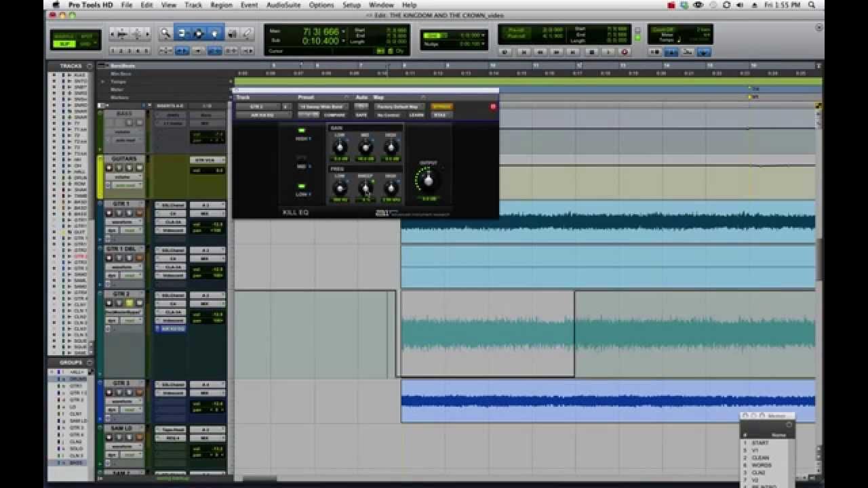868x488 pixels.
Task: Click COMPARE in the plugin header
Action: (x=334, y=115)
